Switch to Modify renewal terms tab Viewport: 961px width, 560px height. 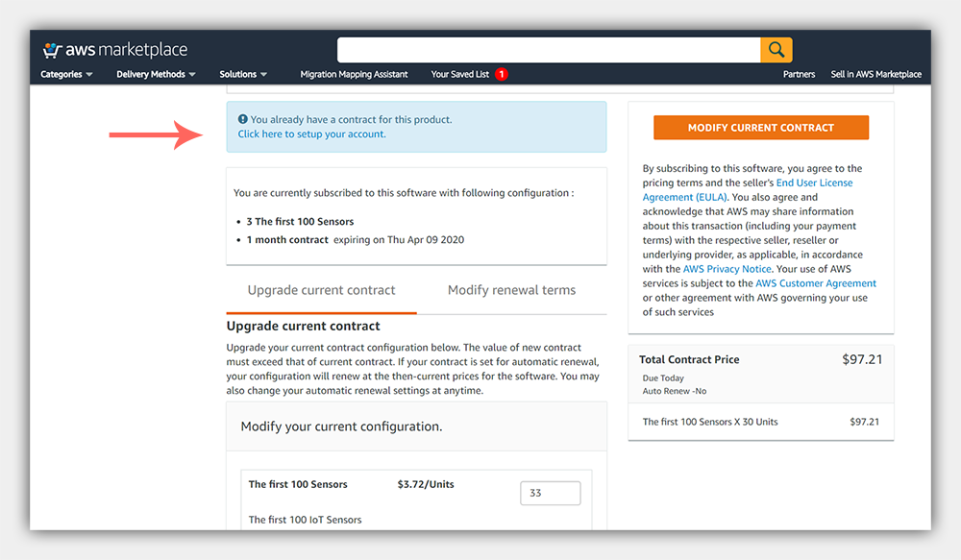point(512,290)
